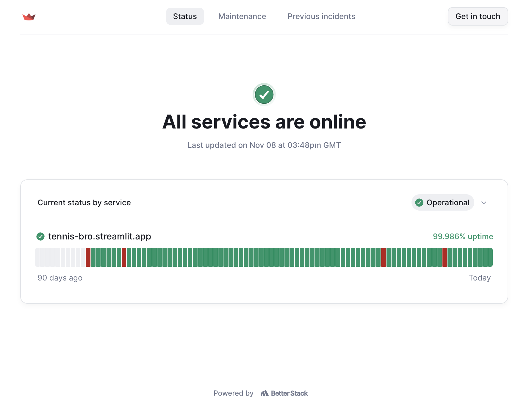
Task: Click the '90 days ago' label
Action: tap(60, 278)
